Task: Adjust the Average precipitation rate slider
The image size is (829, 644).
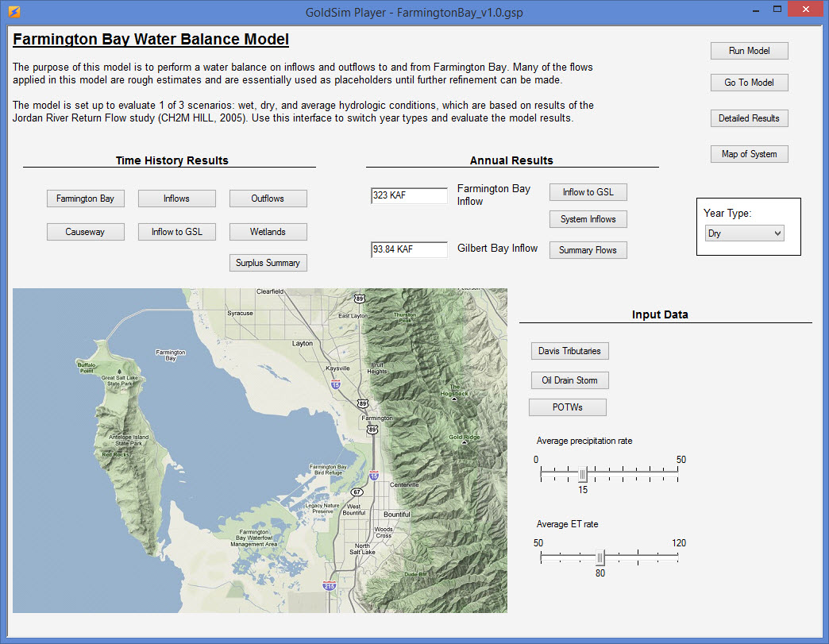Action: point(583,473)
